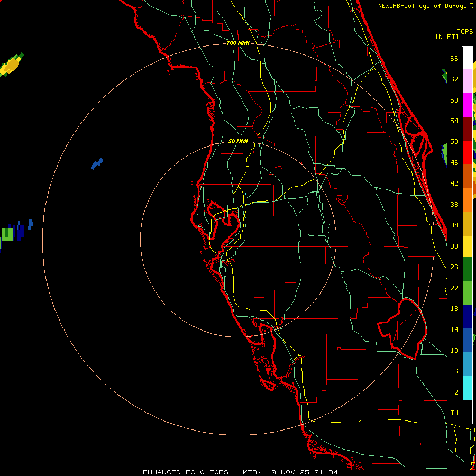Click the legend value "6"
The image size is (476, 476).
pyautogui.click(x=456, y=371)
